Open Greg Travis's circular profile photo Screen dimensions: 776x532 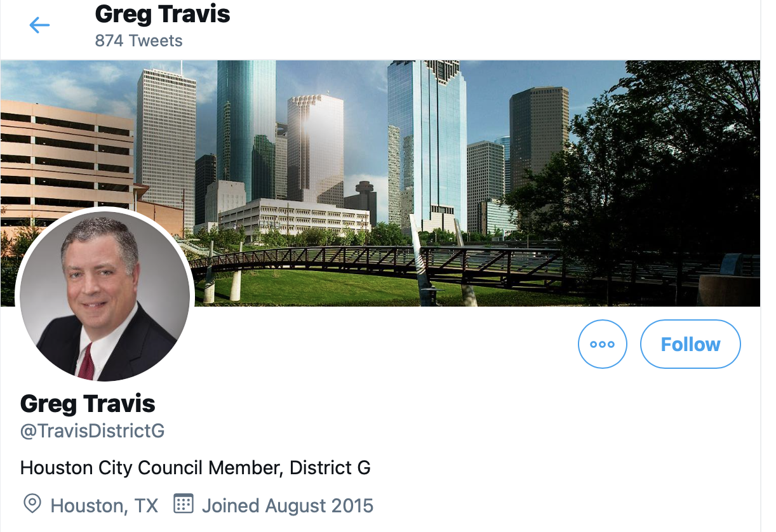click(x=105, y=295)
